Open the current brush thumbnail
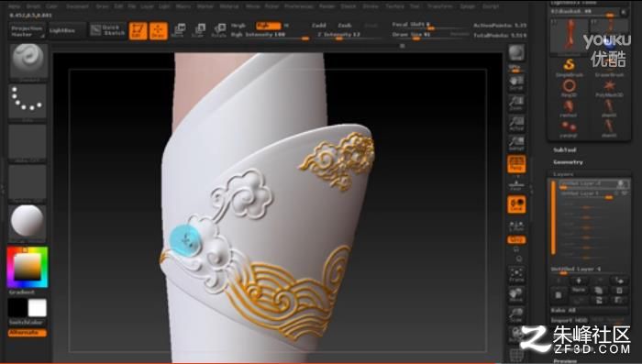This screenshot has height=364, width=642. pyautogui.click(x=28, y=61)
